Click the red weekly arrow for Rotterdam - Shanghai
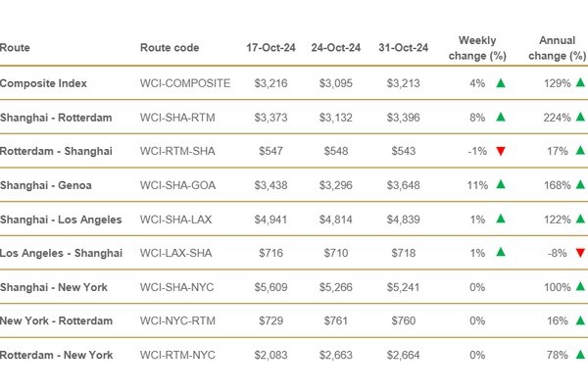Image resolution: width=588 pixels, height=392 pixels. click(x=501, y=151)
